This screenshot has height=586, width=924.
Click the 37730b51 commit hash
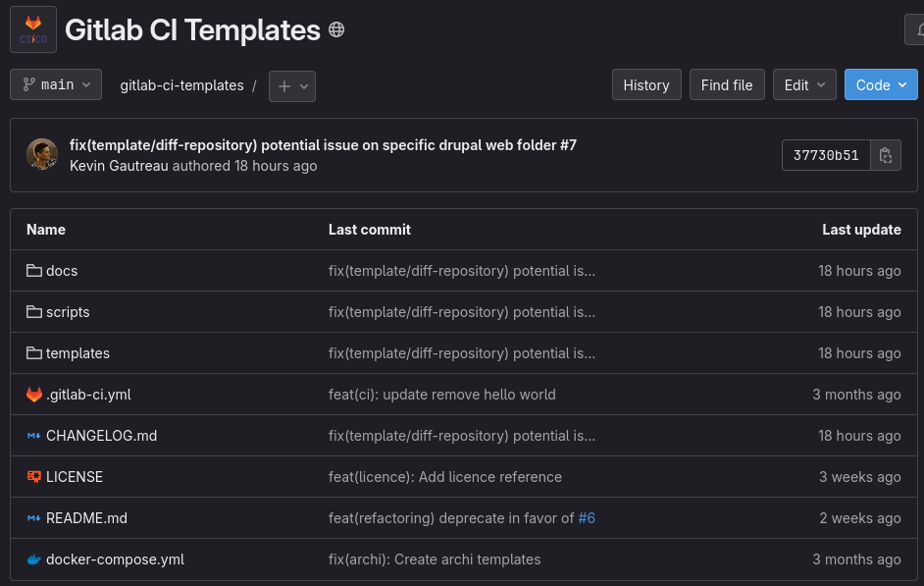(826, 155)
